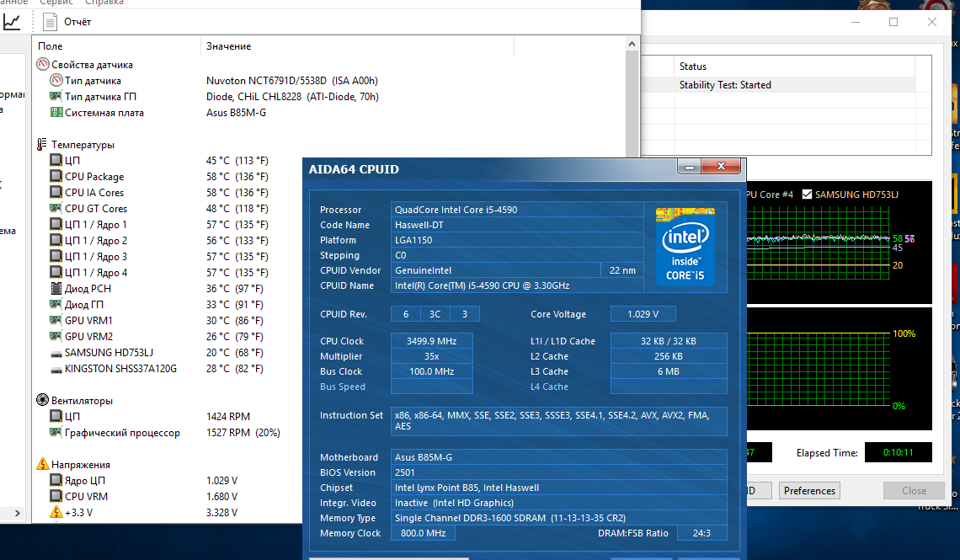Click the CPU VRM voltage row icon
The width and height of the screenshot is (960, 560).
[56, 496]
